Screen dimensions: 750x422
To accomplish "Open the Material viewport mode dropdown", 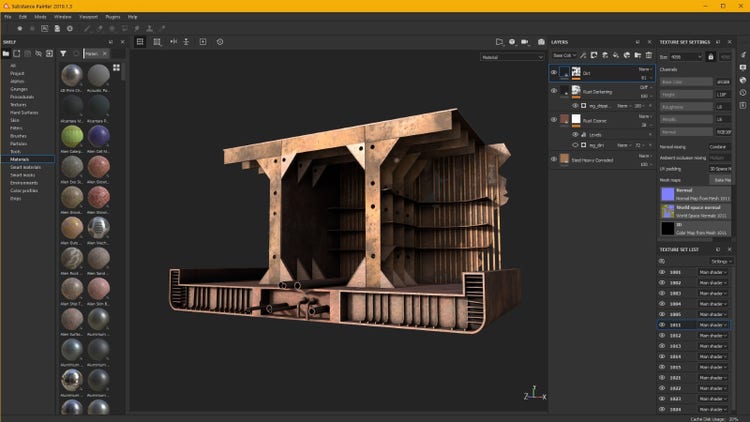I will coord(510,57).
